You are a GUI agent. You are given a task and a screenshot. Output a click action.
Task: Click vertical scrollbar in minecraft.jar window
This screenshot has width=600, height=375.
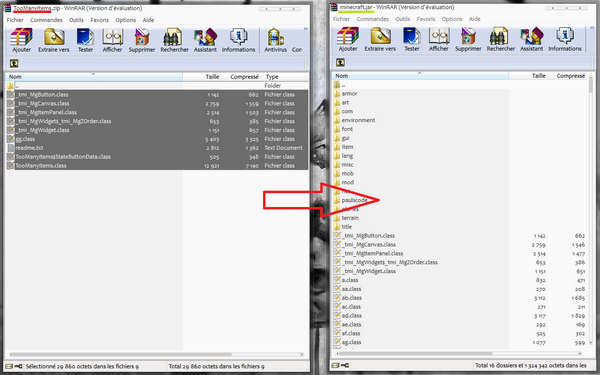(x=591, y=210)
